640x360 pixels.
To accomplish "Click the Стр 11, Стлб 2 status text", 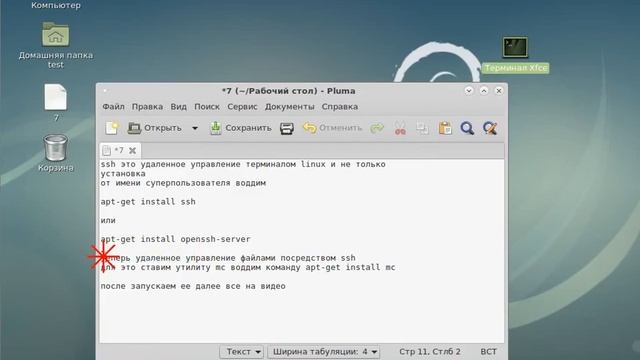I will tap(429, 351).
